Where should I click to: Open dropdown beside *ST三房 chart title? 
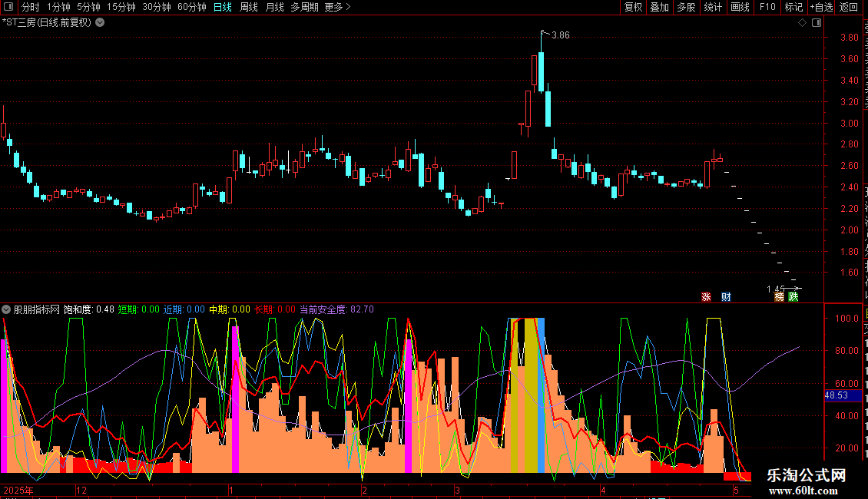pos(100,23)
